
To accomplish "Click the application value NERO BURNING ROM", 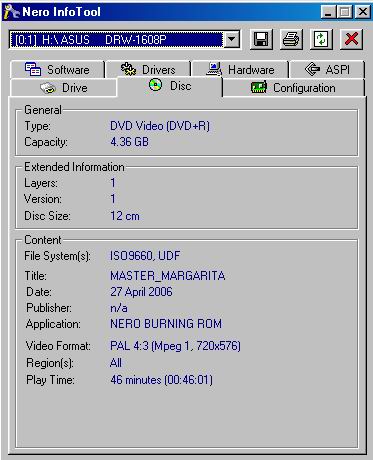I will pos(166,324).
